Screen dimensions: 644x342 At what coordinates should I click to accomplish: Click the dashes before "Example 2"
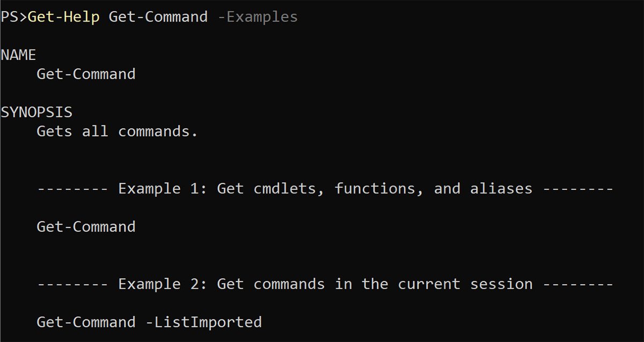pyautogui.click(x=72, y=284)
